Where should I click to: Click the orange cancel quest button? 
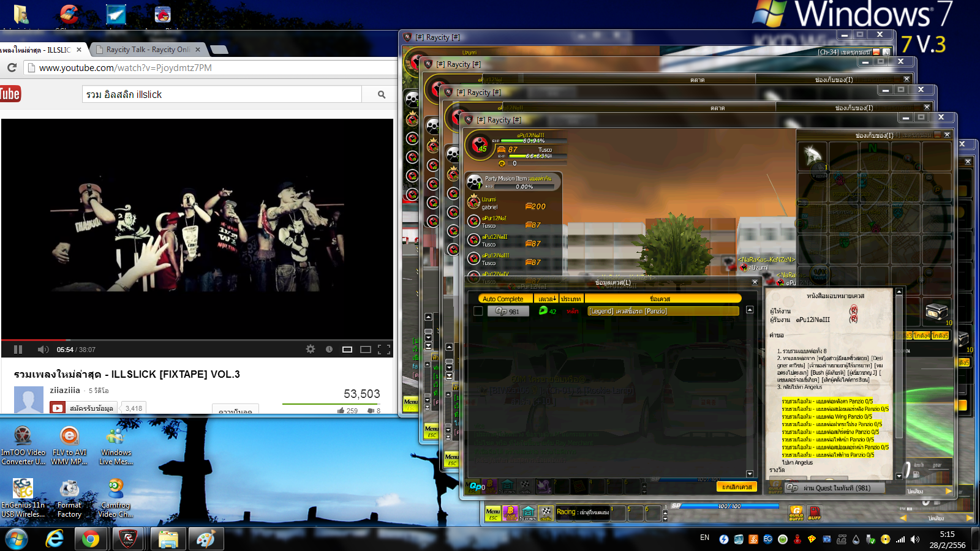click(x=736, y=487)
